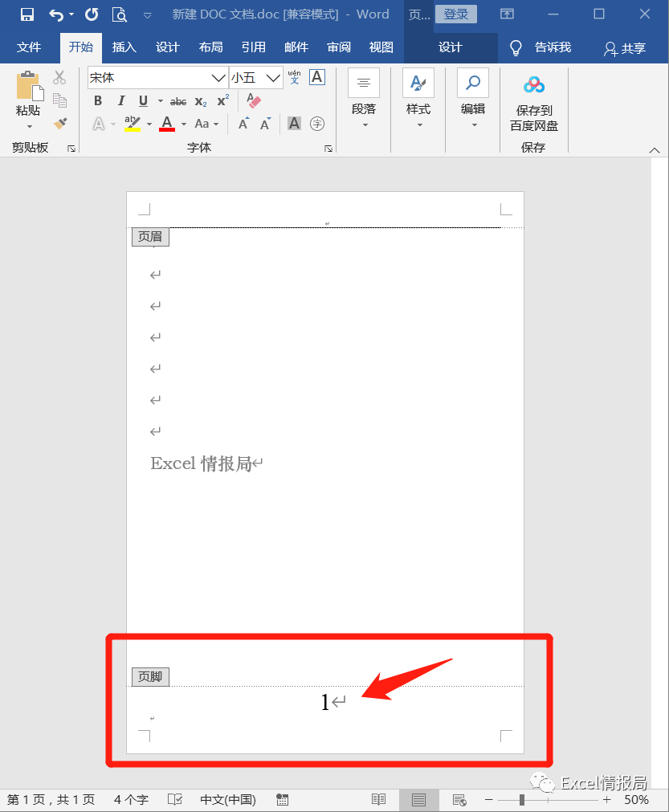Image resolution: width=669 pixels, height=812 pixels.
Task: Click the Format Painter brush icon
Action: [60, 124]
